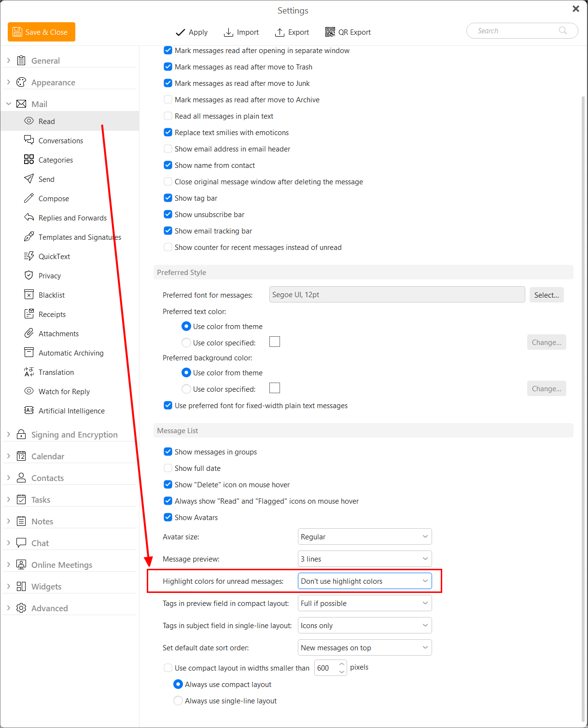The width and height of the screenshot is (588, 728).
Task: Click Select... button for preferred font
Action: (x=546, y=295)
